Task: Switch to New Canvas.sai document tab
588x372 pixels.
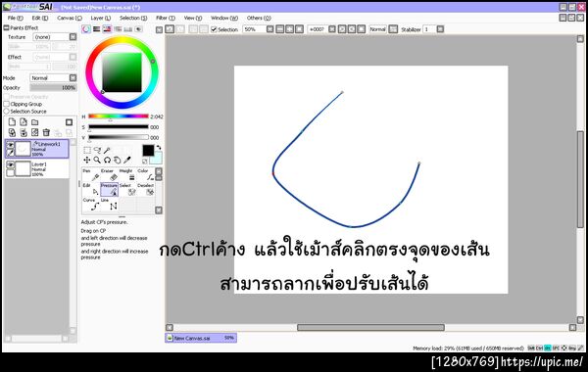Action: click(201, 338)
